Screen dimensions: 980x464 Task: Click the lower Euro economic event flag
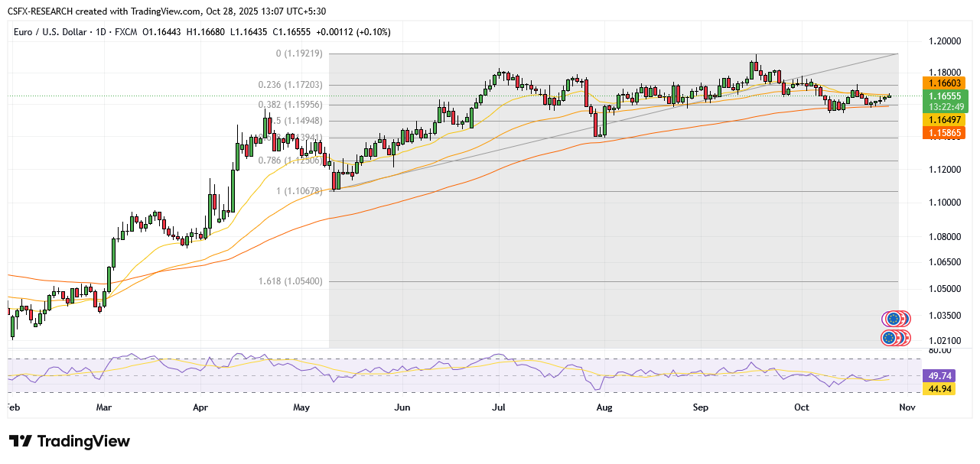click(889, 338)
